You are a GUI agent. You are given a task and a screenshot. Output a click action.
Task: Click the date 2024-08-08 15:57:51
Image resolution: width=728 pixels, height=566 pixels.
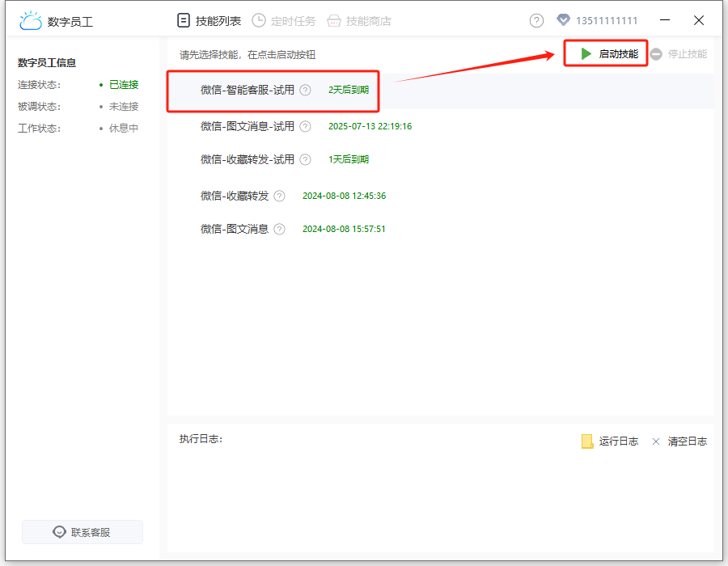coord(344,229)
